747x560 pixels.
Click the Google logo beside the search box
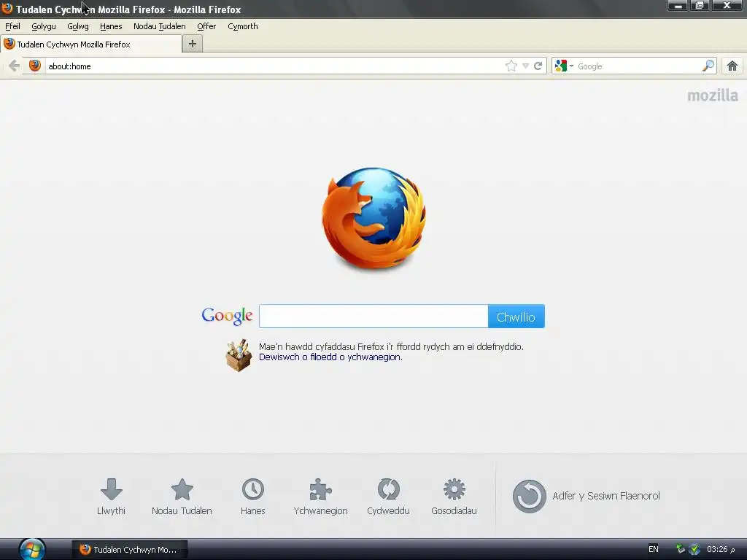click(x=227, y=316)
